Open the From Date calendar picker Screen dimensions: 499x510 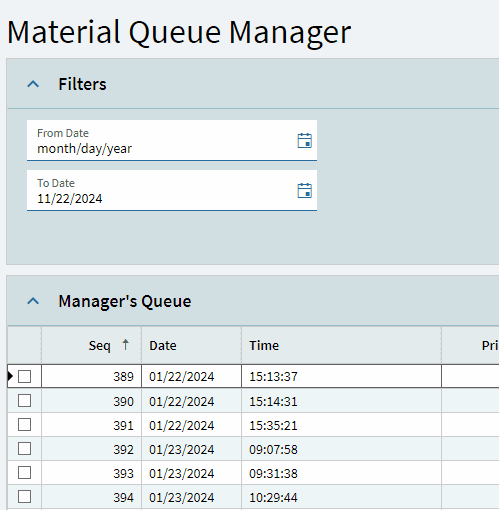point(304,140)
